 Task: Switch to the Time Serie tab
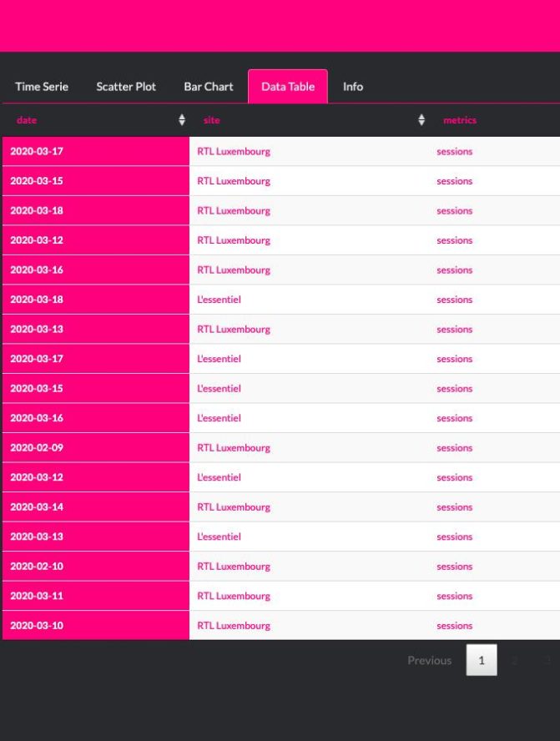pos(42,87)
